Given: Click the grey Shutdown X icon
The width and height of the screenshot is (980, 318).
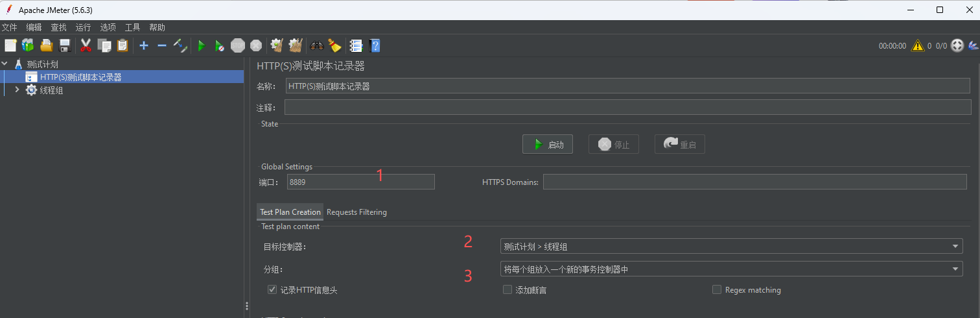Looking at the screenshot, I should coord(256,45).
